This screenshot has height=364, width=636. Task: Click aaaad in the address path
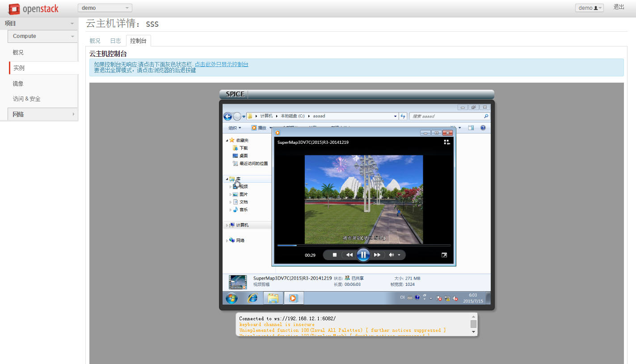pos(319,116)
